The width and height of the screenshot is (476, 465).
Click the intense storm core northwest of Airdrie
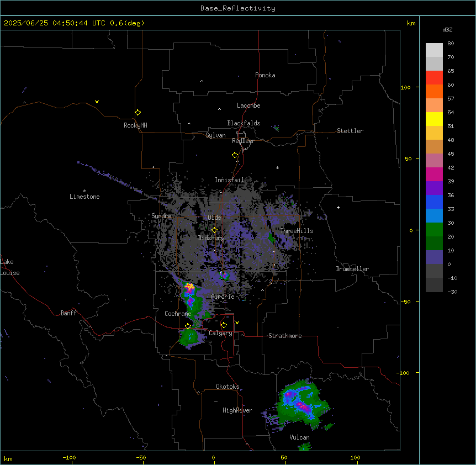189,287
